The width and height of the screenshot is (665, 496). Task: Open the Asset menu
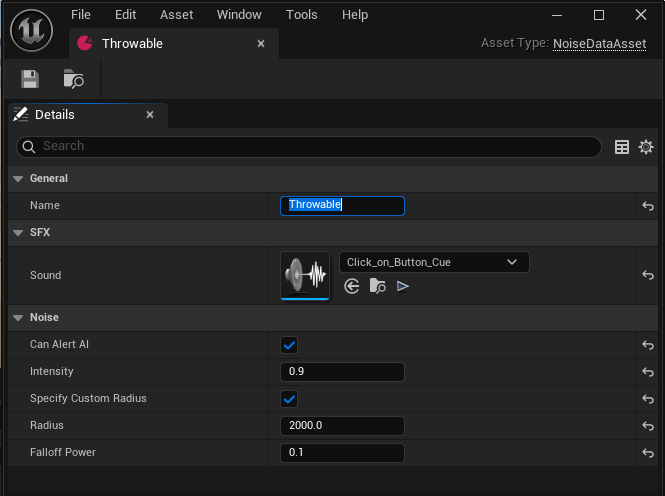pyautogui.click(x=176, y=15)
